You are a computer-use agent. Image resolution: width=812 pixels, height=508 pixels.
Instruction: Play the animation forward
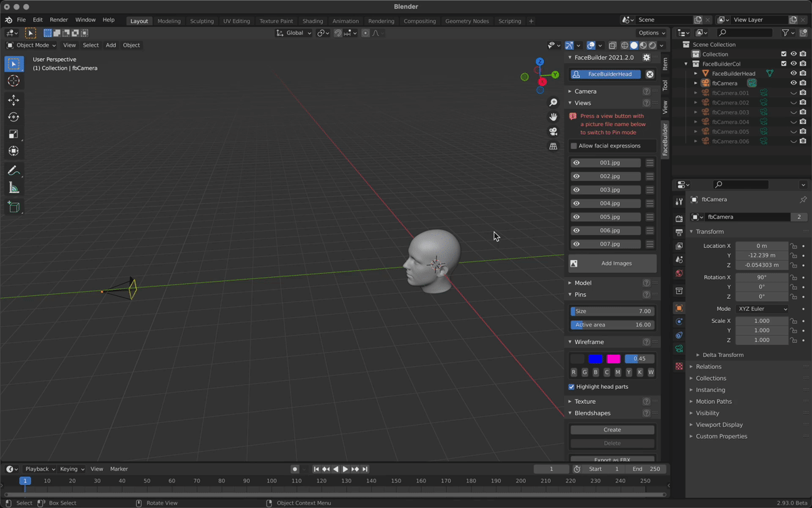pos(345,469)
